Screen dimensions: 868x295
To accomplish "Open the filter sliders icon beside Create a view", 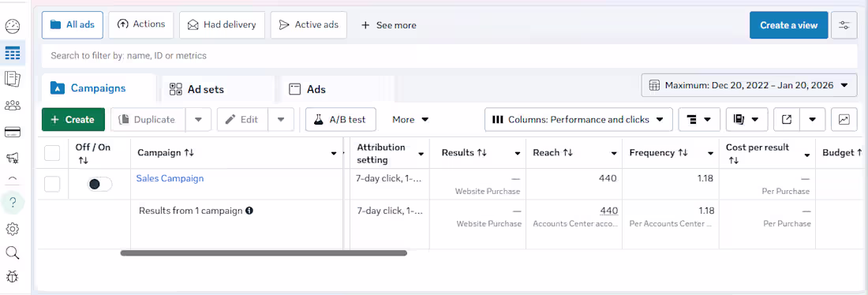I will tap(844, 25).
